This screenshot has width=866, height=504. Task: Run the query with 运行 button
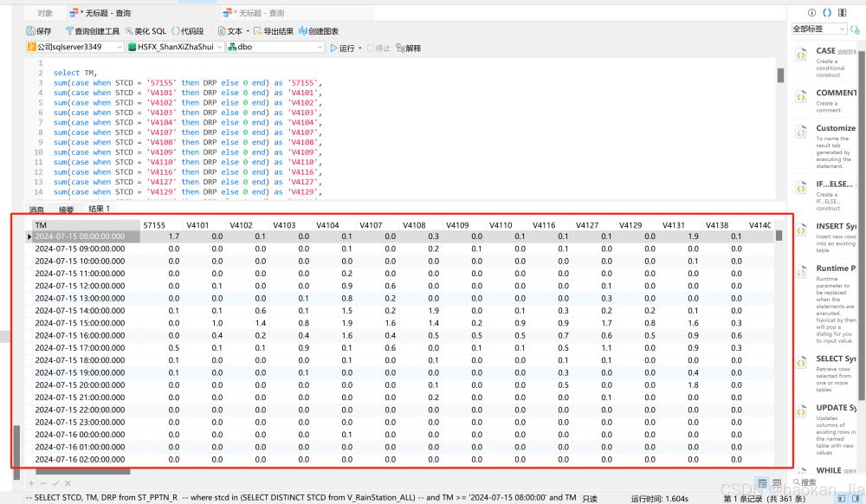coord(342,48)
